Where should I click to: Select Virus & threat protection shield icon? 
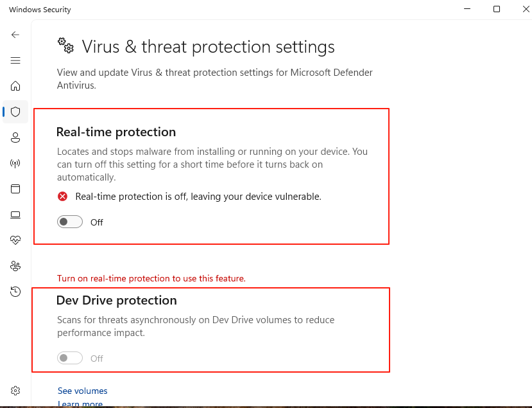(15, 112)
